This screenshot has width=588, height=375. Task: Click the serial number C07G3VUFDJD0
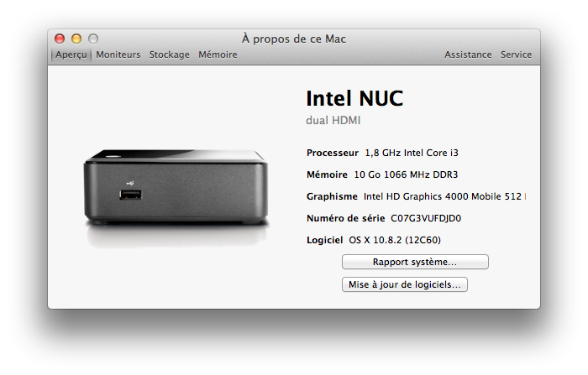[426, 218]
